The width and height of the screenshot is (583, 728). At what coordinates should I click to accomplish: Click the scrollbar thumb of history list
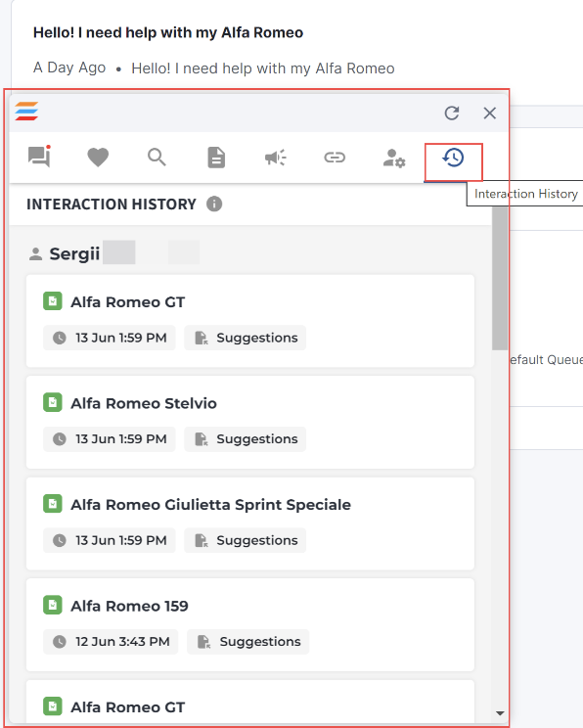500,277
